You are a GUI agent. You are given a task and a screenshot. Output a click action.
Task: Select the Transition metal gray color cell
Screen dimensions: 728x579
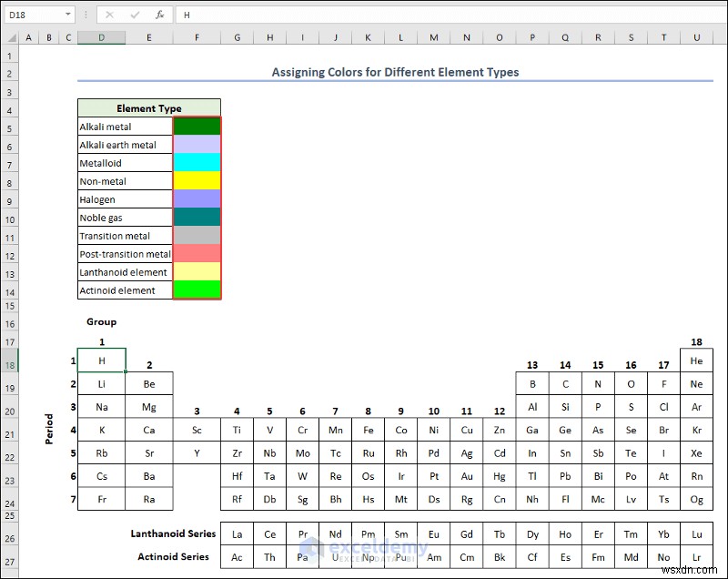pyautogui.click(x=197, y=236)
